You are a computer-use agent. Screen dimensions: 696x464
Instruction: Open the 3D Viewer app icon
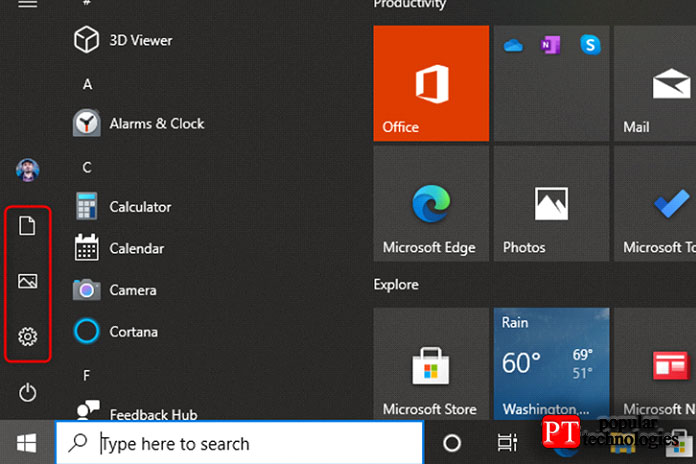86,40
